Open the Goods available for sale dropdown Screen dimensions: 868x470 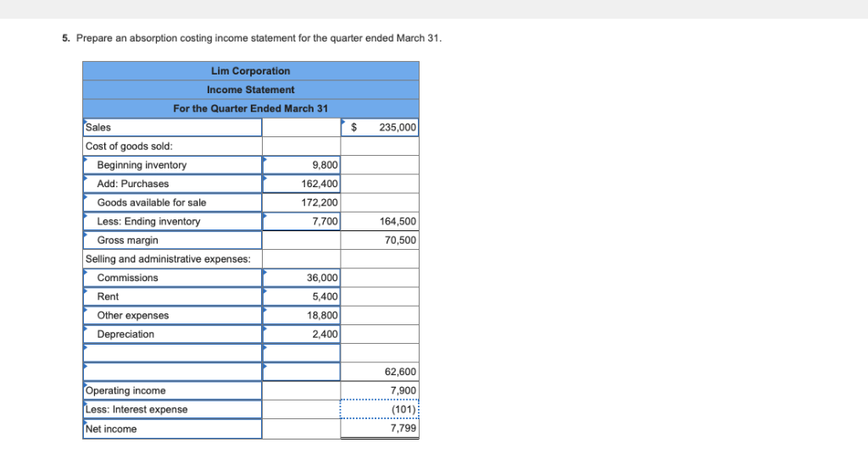pyautogui.click(x=173, y=202)
